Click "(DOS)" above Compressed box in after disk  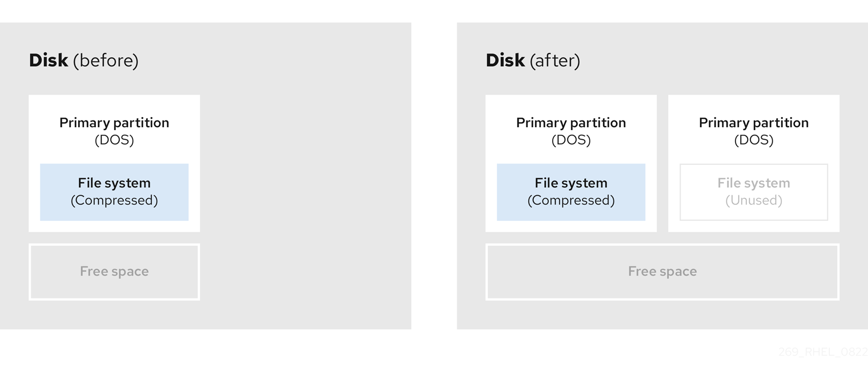pos(571,140)
